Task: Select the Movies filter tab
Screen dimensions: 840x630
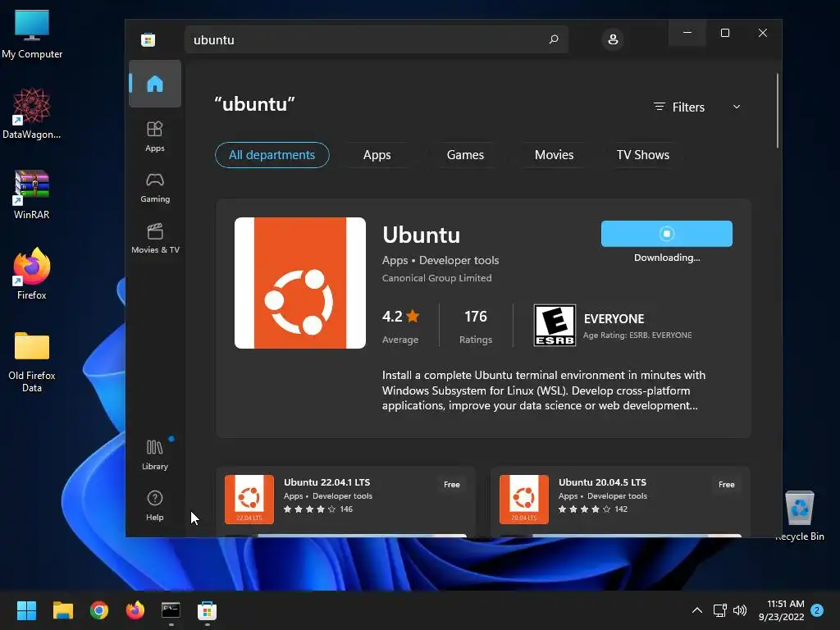Action: [x=554, y=155]
